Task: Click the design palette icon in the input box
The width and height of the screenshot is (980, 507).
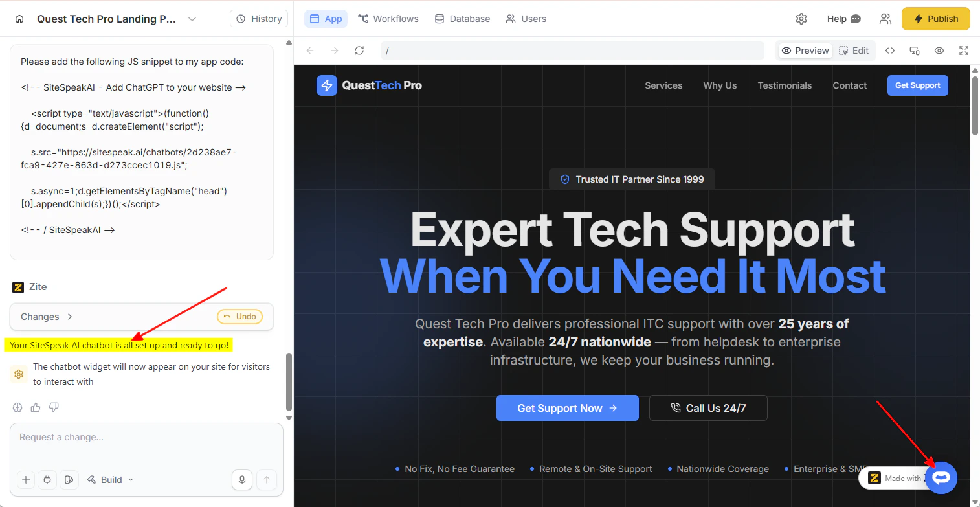Action: [68, 480]
